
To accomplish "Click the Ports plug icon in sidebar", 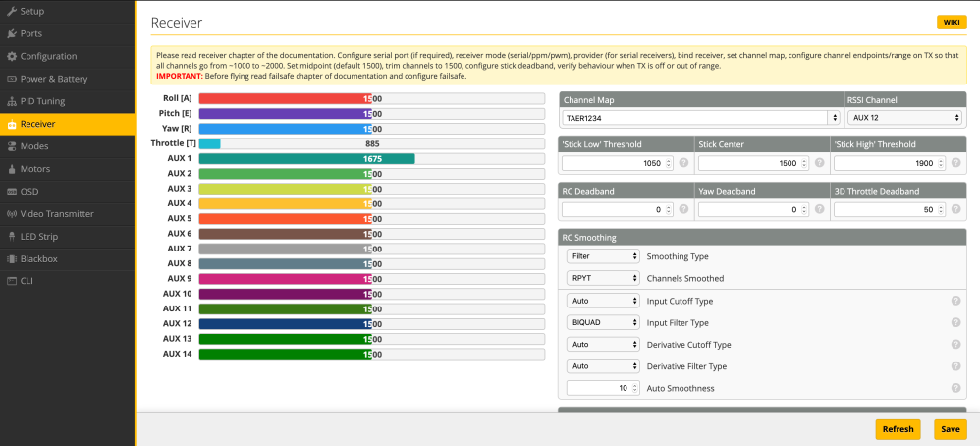I will coord(12,33).
